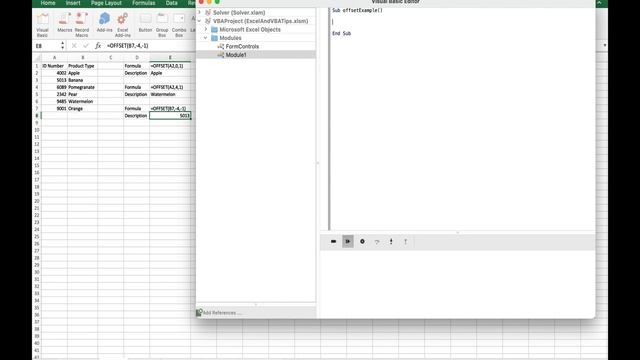Select cell containing Orange
640x360 pixels.
tap(82, 109)
